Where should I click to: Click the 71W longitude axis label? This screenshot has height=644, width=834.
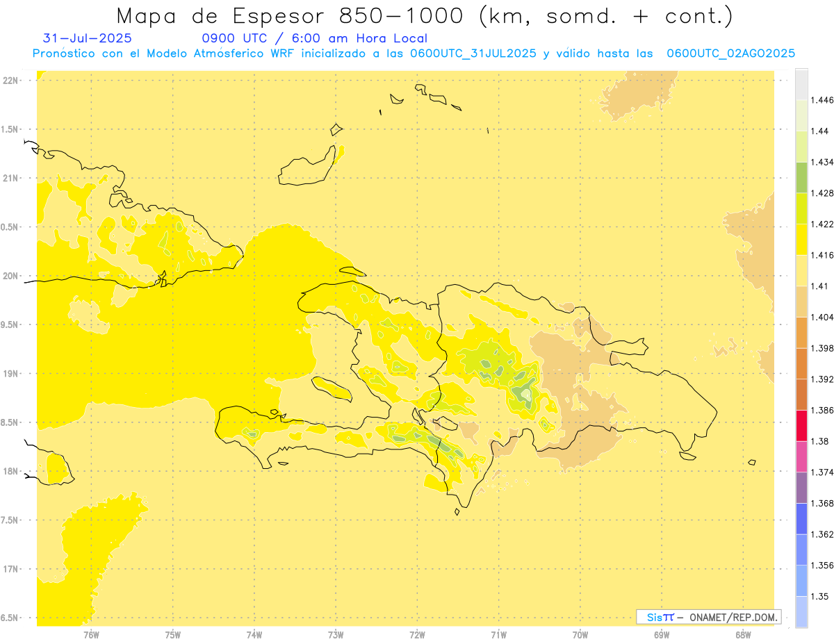(x=498, y=636)
